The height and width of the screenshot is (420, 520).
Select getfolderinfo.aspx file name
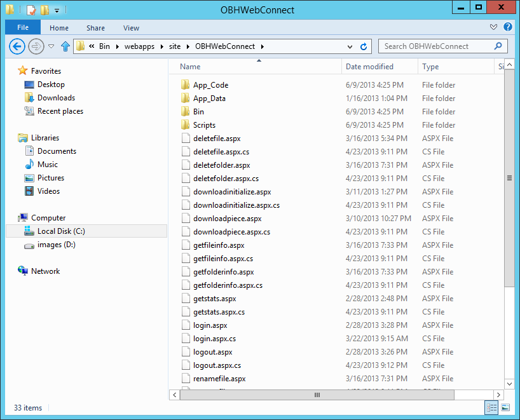(224, 272)
